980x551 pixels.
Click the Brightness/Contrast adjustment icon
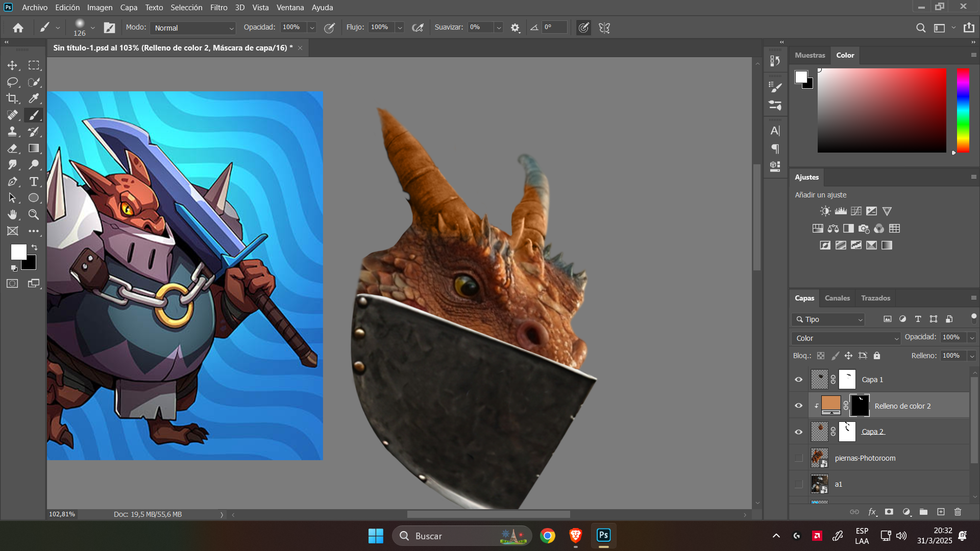coord(825,211)
